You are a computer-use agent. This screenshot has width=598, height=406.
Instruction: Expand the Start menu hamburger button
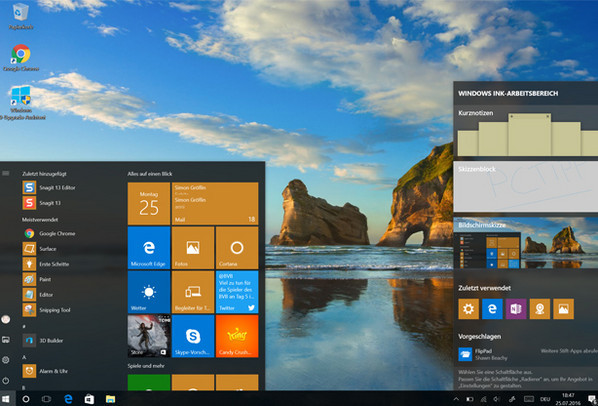[x=6, y=173]
